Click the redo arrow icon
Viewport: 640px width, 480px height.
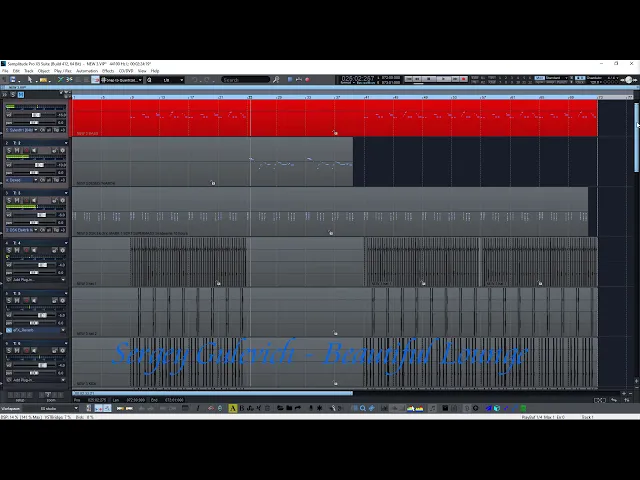click(207, 80)
